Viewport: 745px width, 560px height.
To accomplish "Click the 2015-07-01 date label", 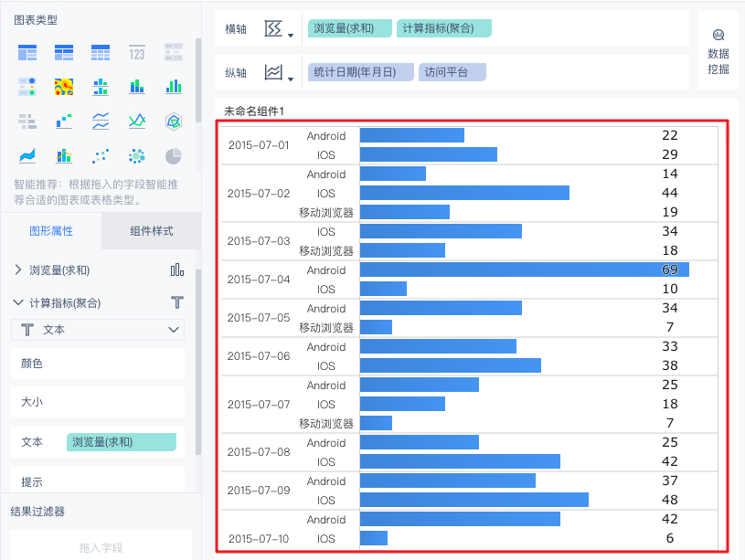I will [259, 145].
